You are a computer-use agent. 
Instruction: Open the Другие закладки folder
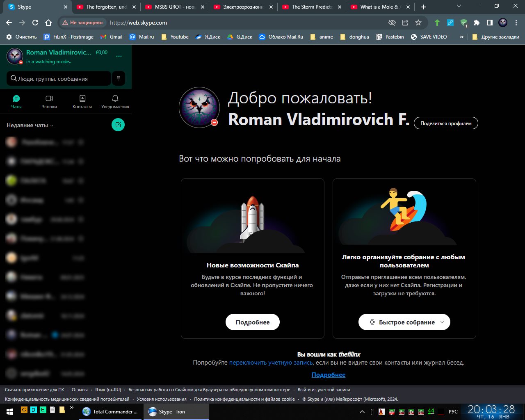click(x=495, y=37)
